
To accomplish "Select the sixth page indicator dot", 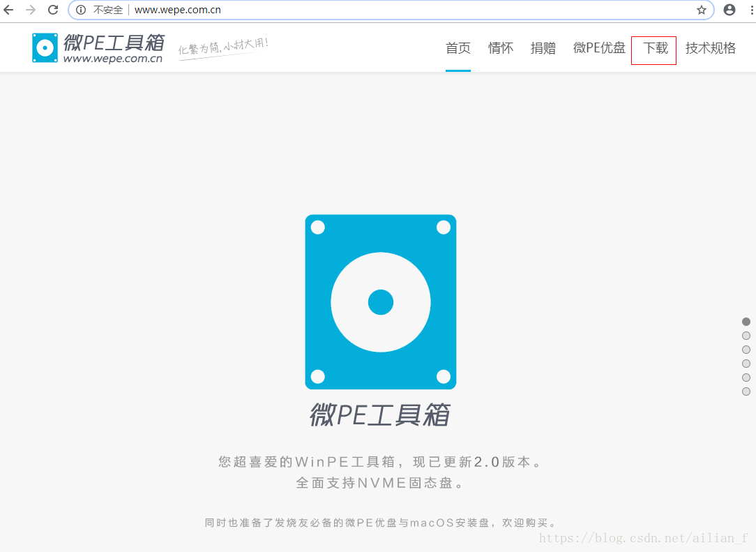I will click(746, 391).
